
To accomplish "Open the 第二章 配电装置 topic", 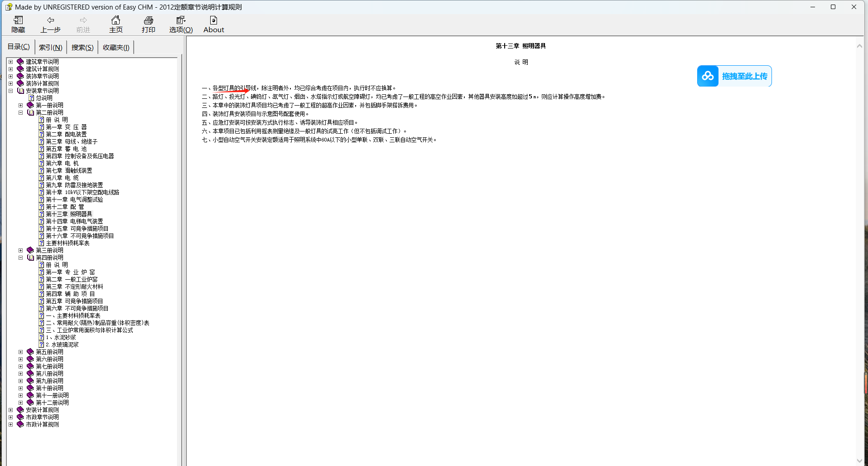I will point(66,134).
